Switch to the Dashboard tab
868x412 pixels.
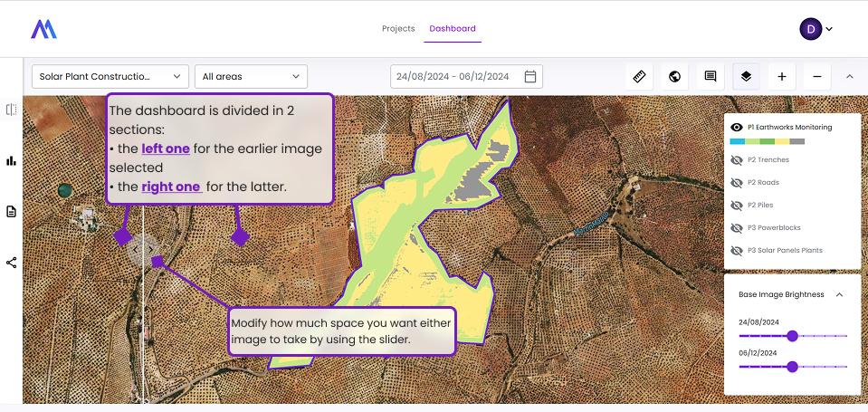tap(453, 29)
